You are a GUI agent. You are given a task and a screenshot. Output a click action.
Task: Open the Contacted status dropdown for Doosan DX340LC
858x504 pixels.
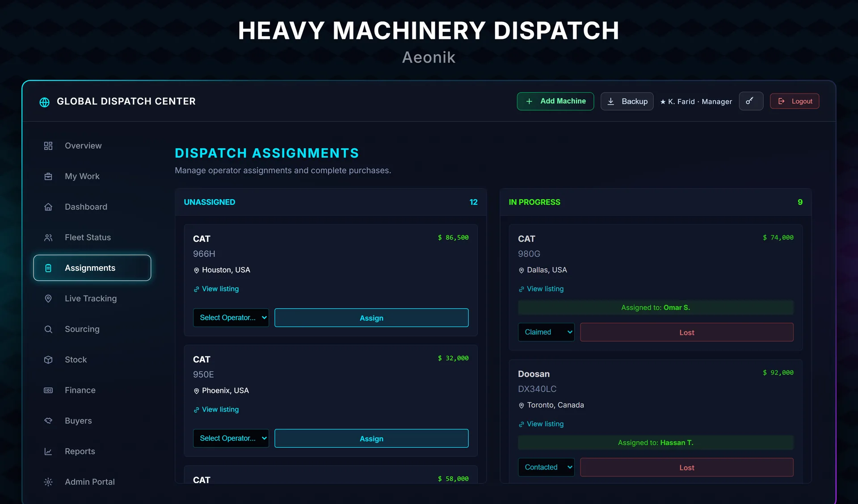[x=546, y=467]
